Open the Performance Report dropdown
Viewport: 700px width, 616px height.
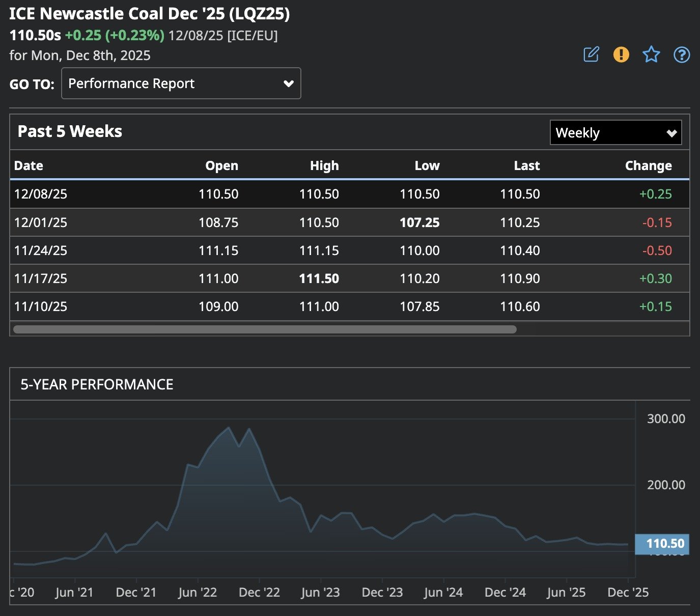[x=181, y=83]
